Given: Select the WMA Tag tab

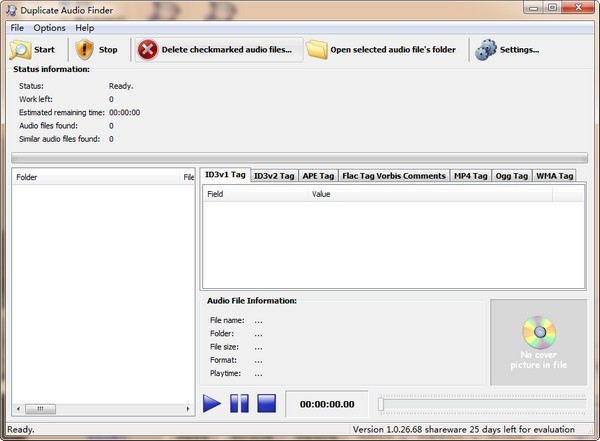Looking at the screenshot, I should point(554,176).
